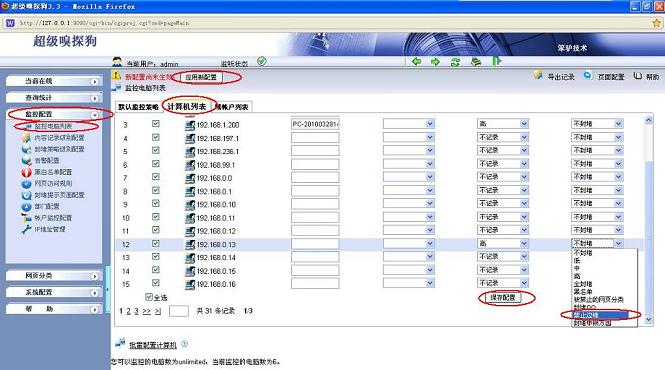Viewport: 665px width, 370px height.
Task: Click the 保存配置 save button
Action: pos(503,297)
